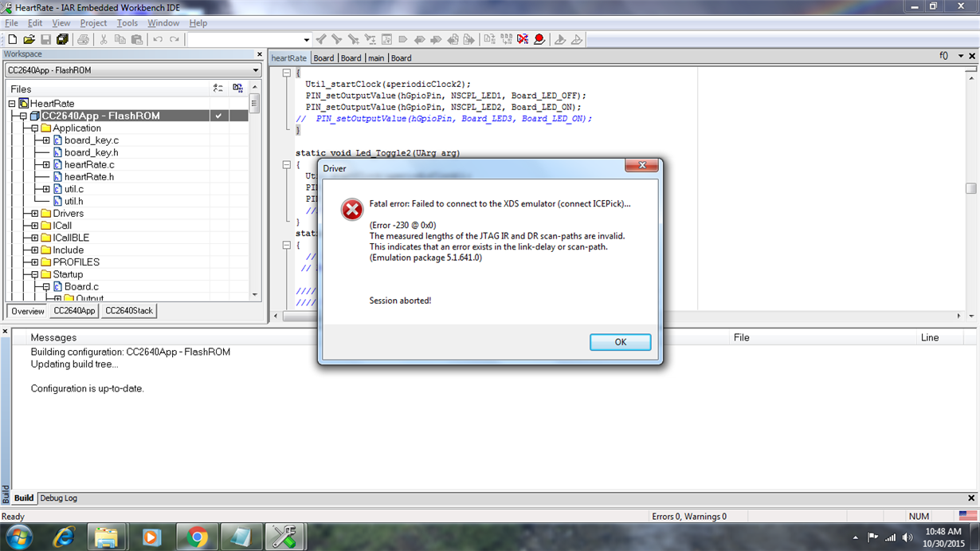Click the editor horizontal scroll left arrow

(x=276, y=316)
